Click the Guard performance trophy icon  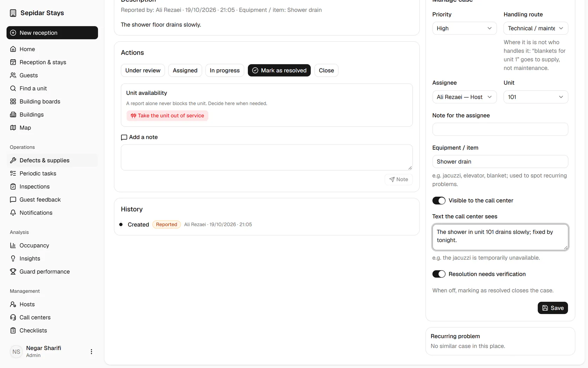[13, 272]
